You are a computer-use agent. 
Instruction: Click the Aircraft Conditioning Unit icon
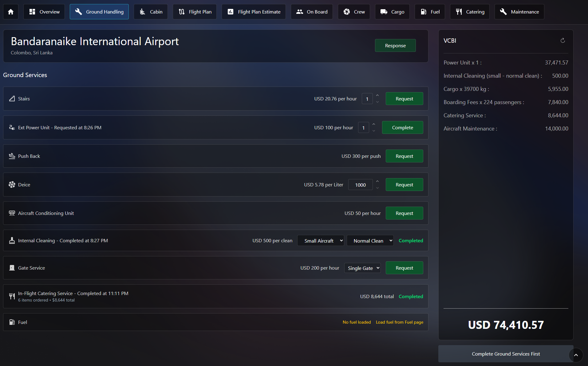12,213
